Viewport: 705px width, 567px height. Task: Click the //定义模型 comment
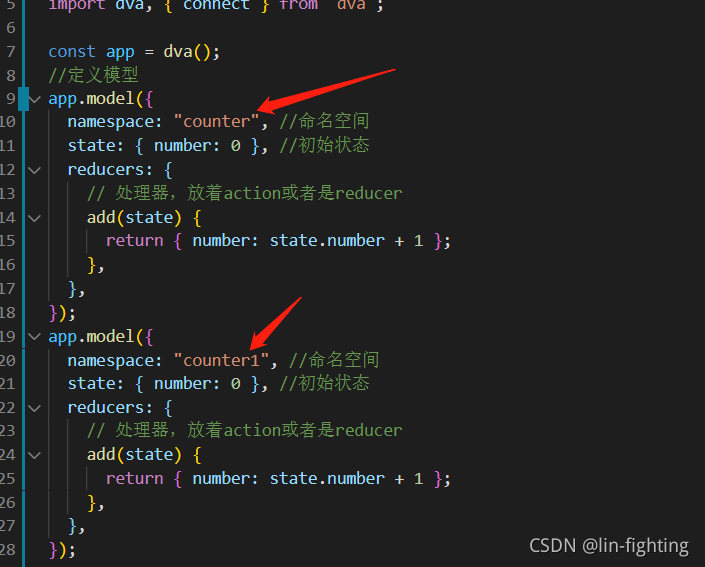click(x=93, y=75)
